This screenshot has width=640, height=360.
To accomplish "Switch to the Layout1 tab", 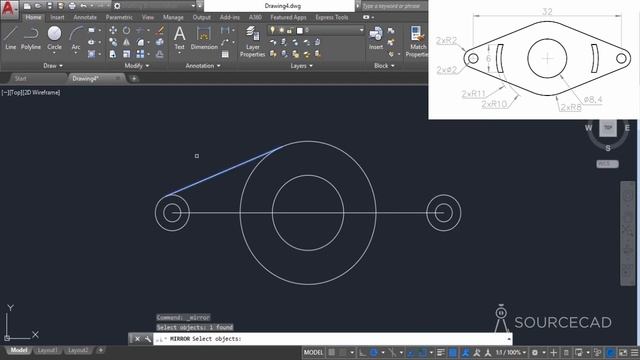I will click(47, 350).
